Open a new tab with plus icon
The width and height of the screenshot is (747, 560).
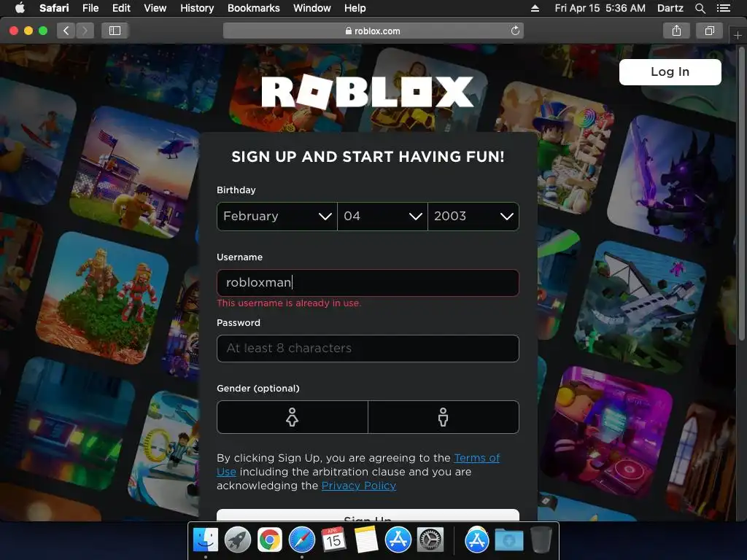click(x=738, y=36)
